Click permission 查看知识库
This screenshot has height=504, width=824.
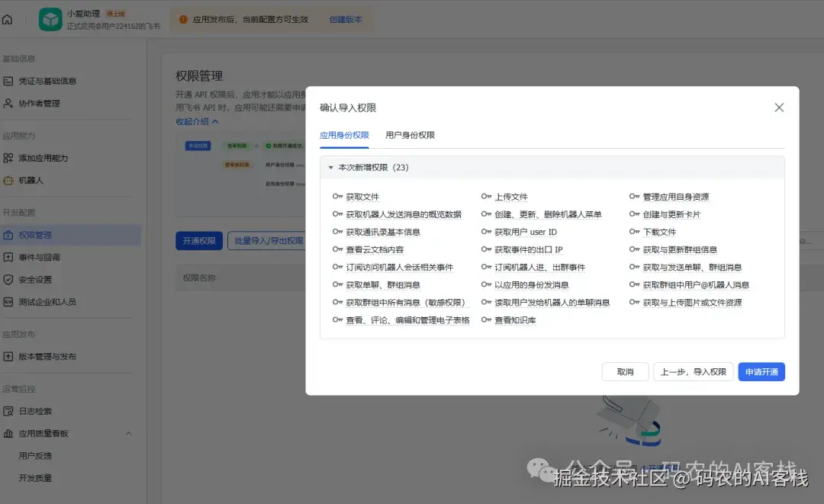click(515, 320)
